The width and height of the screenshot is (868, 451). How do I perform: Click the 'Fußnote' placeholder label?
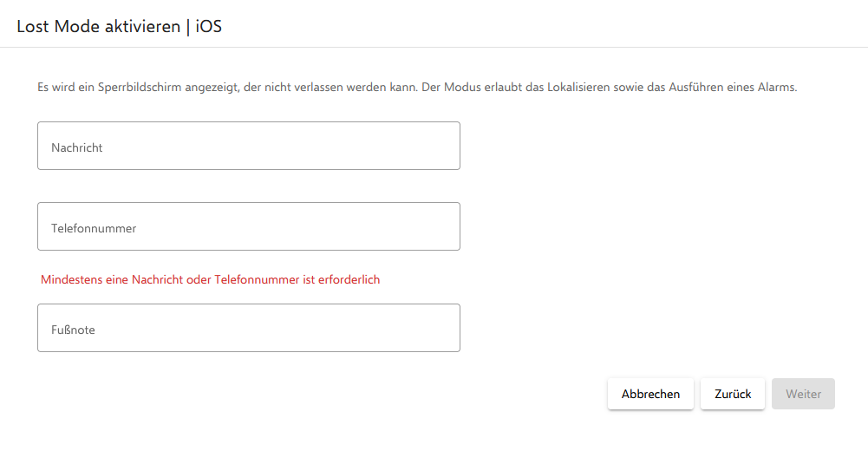click(73, 330)
